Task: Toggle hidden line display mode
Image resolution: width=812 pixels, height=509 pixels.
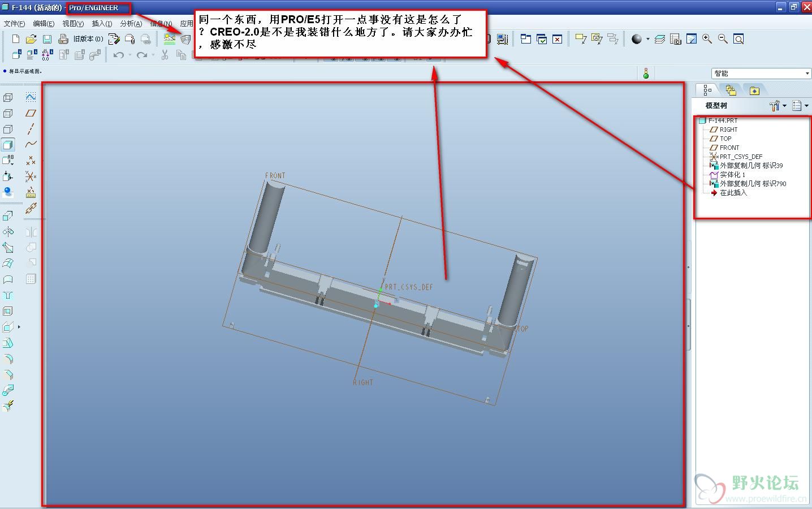Action: (x=8, y=113)
